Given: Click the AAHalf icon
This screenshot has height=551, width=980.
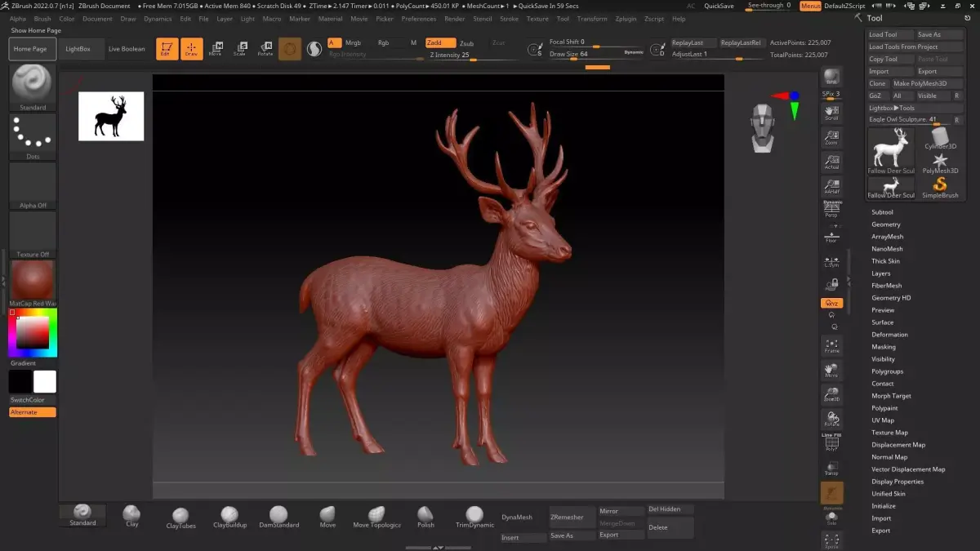Looking at the screenshot, I should click(831, 186).
